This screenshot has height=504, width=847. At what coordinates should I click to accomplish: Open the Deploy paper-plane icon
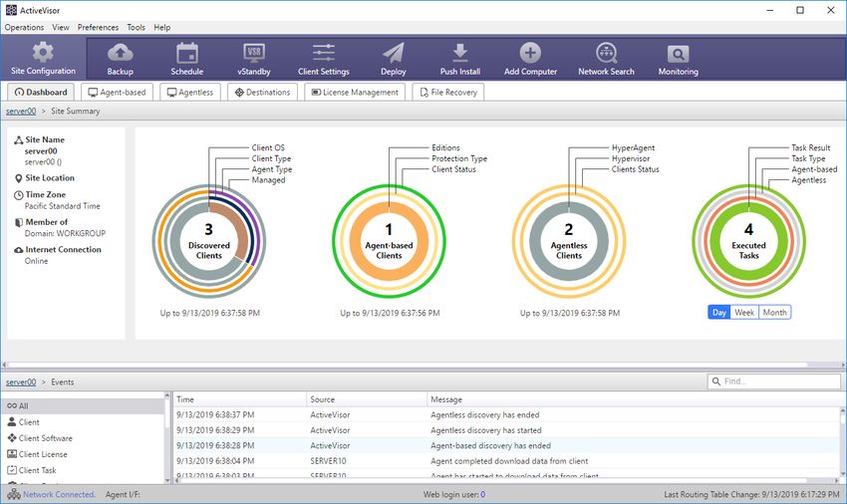(x=394, y=53)
